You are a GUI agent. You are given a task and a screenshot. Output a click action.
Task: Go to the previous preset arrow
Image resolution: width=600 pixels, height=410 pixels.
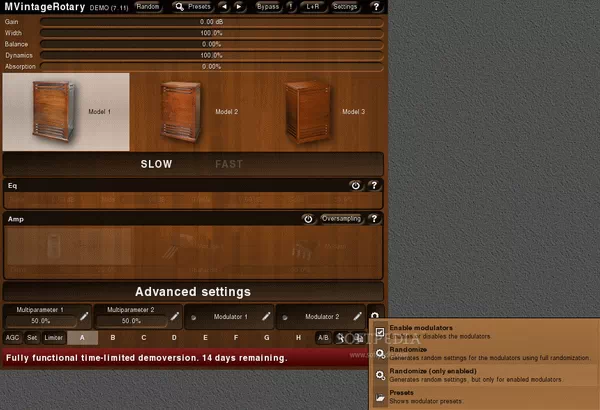pyautogui.click(x=224, y=7)
